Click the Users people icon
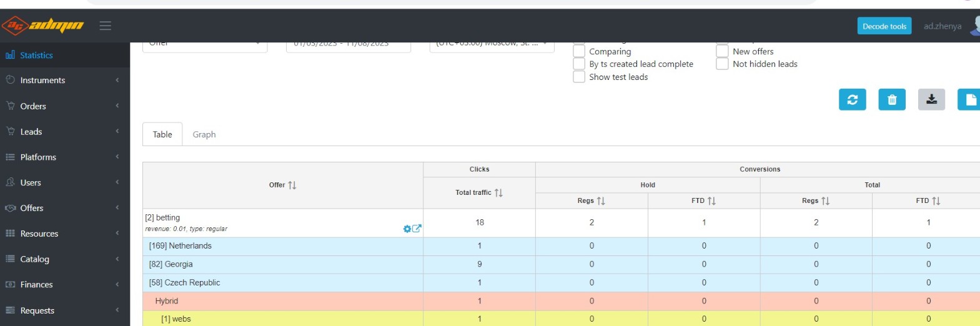 pos(10,182)
